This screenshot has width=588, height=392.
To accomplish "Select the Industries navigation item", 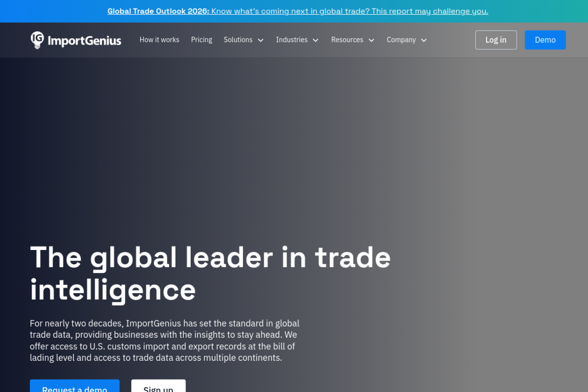I will (x=292, y=40).
